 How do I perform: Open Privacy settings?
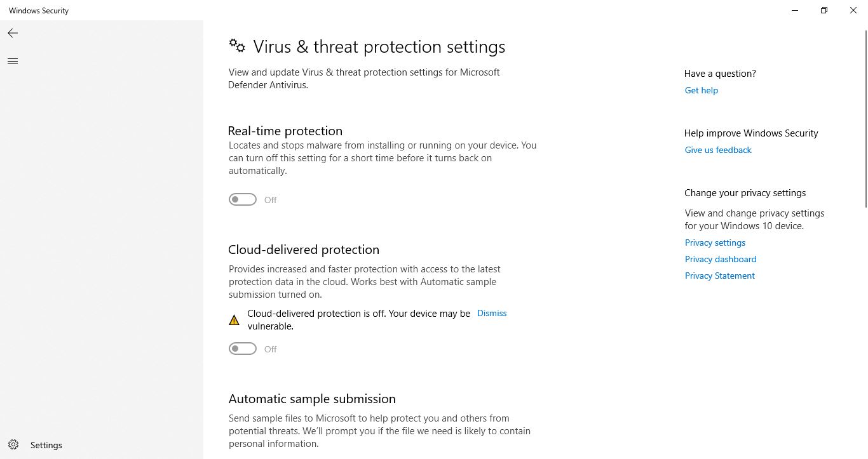tap(715, 243)
